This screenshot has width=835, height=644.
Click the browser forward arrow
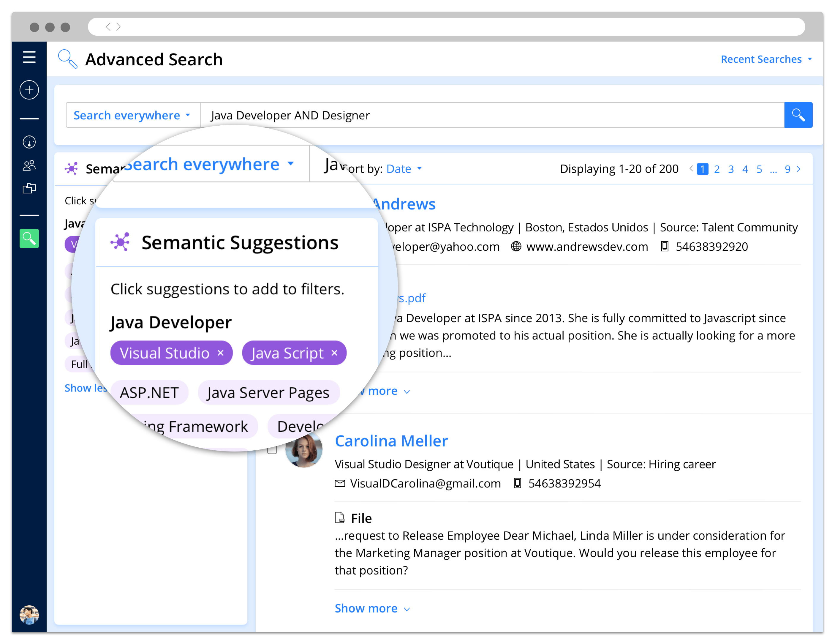click(118, 27)
